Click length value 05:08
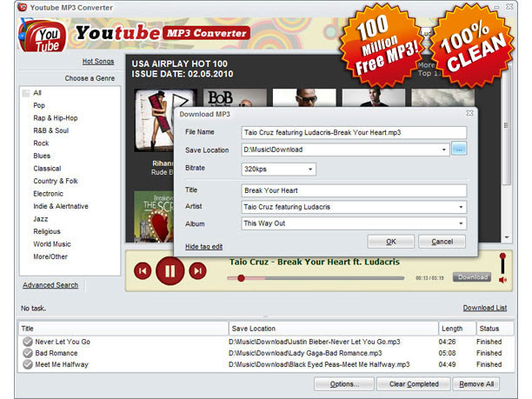532x399 pixels. [447, 353]
